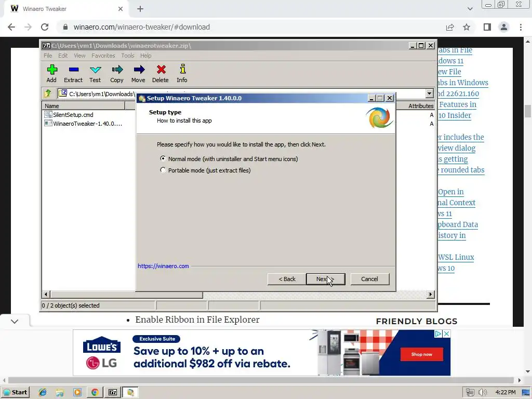Reload the winaero page

tap(45, 27)
